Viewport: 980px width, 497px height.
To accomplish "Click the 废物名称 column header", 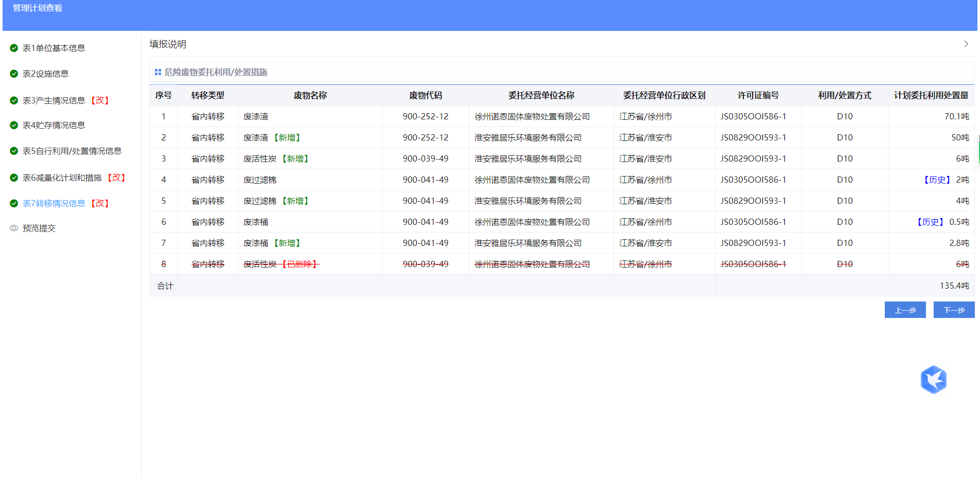I will (x=310, y=95).
